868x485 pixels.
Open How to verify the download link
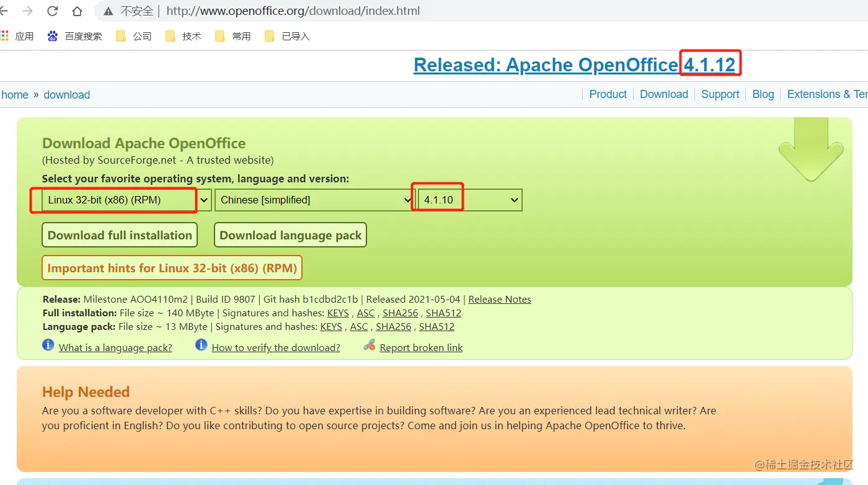(x=276, y=348)
